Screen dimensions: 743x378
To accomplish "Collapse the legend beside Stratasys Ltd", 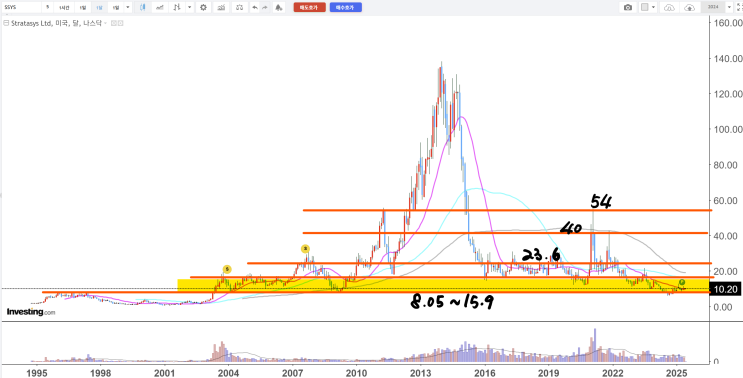I will pos(6,22).
